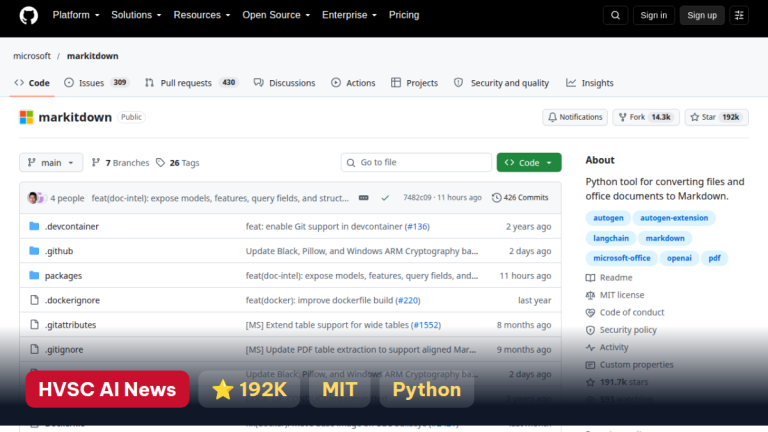The width and height of the screenshot is (768, 432).
Task: Select the Security and quality tab
Action: [502, 83]
